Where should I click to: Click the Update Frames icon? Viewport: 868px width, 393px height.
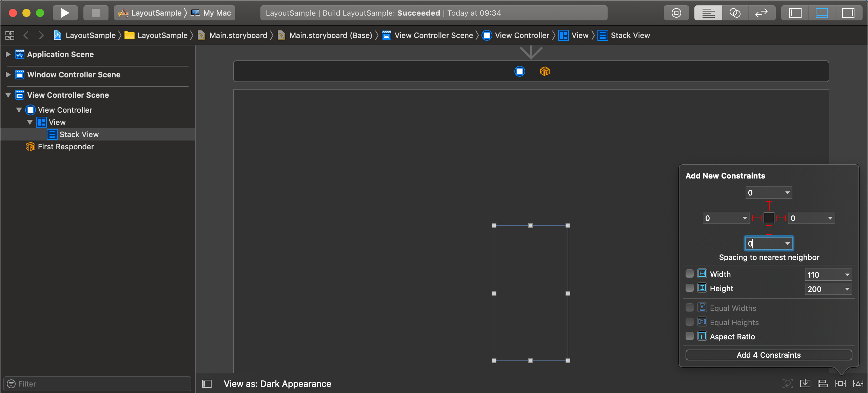click(787, 383)
